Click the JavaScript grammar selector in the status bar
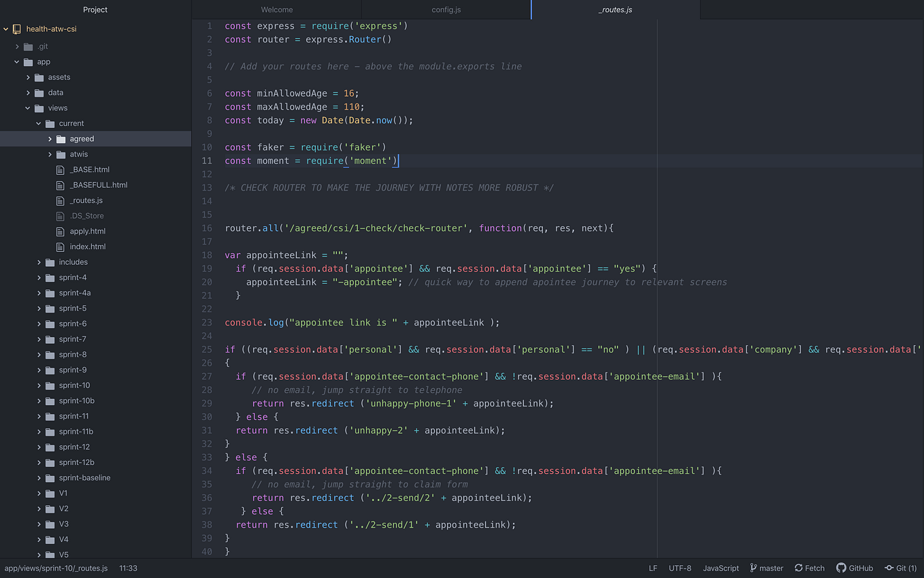Image resolution: width=924 pixels, height=578 pixels. tap(721, 568)
